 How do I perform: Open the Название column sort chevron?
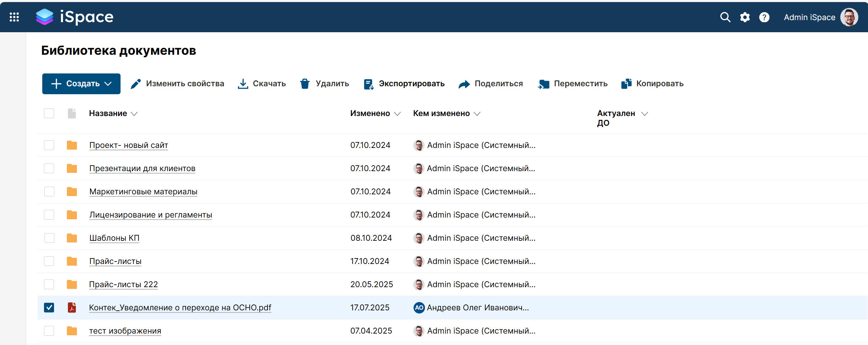pos(134,114)
